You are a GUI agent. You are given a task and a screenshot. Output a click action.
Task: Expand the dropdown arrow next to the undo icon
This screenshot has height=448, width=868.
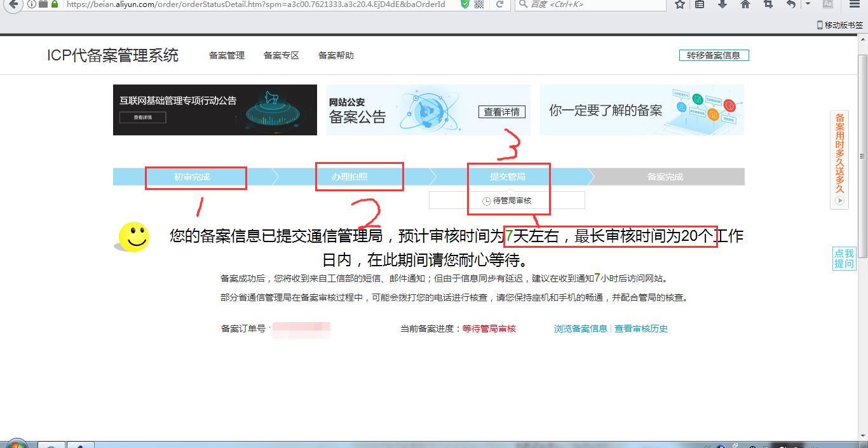coord(807,5)
